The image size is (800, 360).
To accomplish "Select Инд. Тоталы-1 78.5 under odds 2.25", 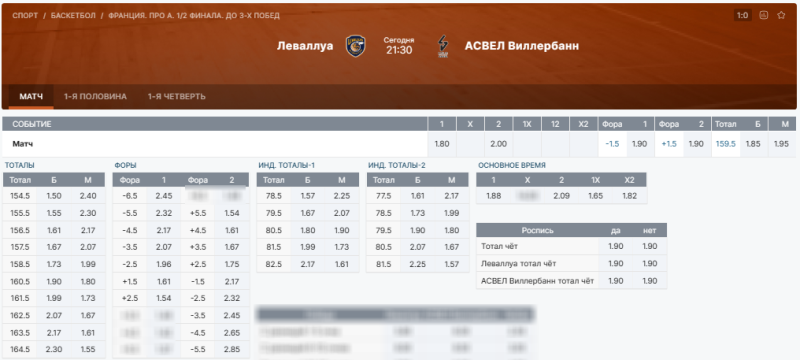I will [342, 196].
